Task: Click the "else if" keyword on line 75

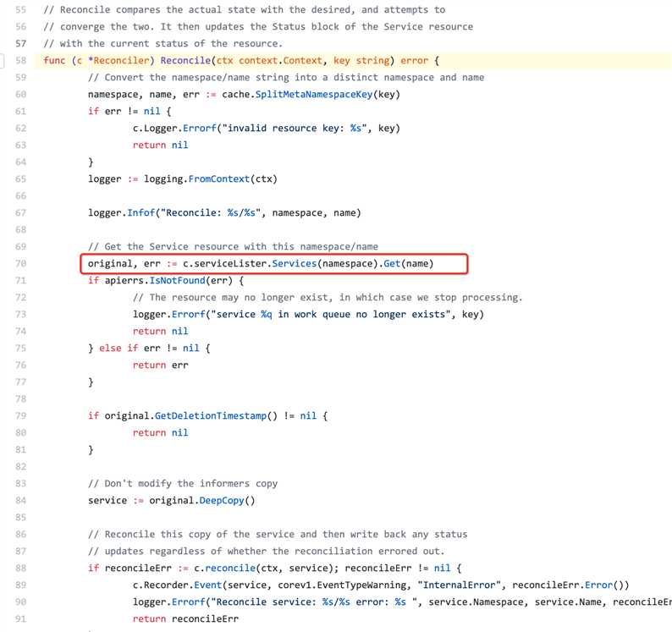Action: (x=118, y=349)
